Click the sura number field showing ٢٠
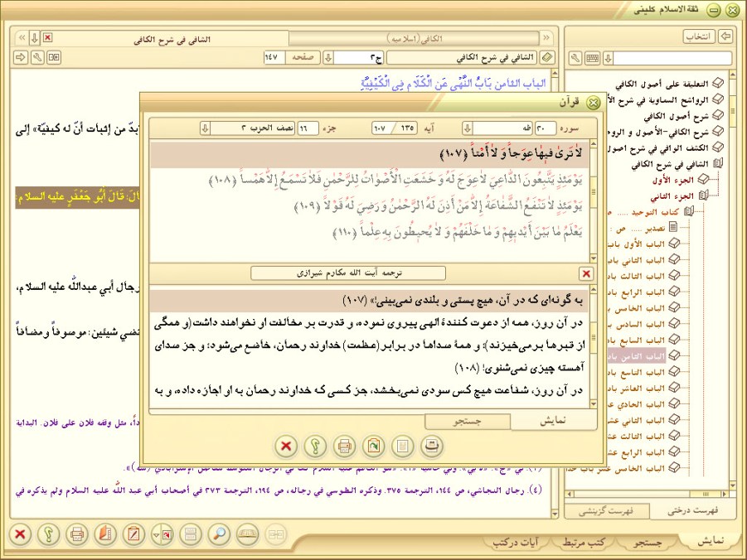The height and width of the screenshot is (560, 747). 546,128
